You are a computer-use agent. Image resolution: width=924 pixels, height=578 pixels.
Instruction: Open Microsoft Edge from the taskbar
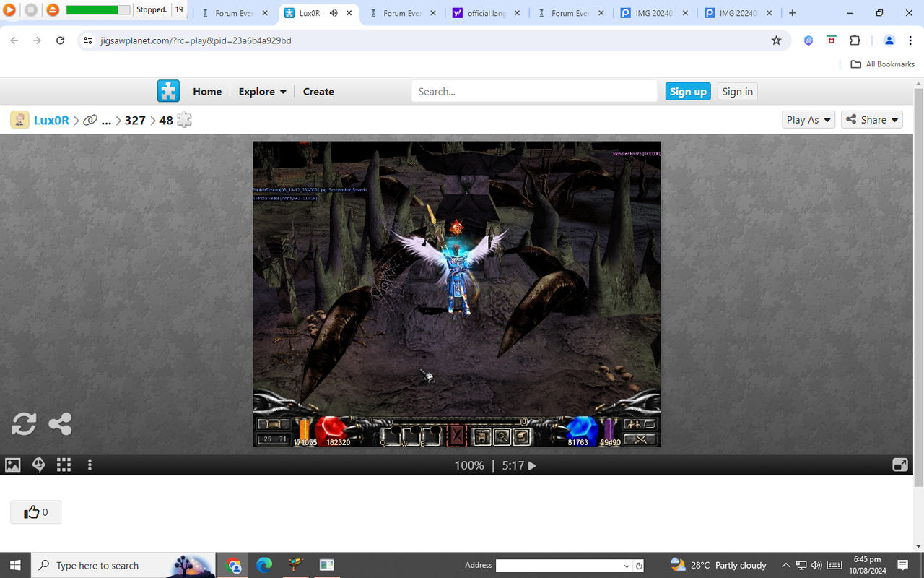tap(264, 566)
